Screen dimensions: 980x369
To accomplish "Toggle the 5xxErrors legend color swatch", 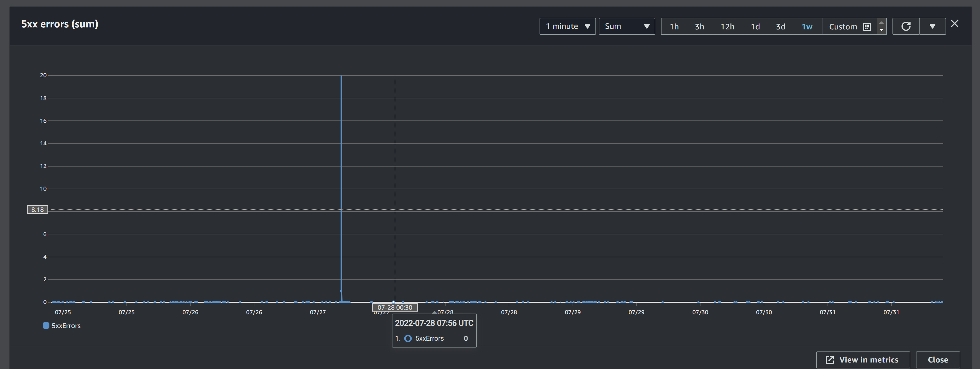I will [x=46, y=325].
